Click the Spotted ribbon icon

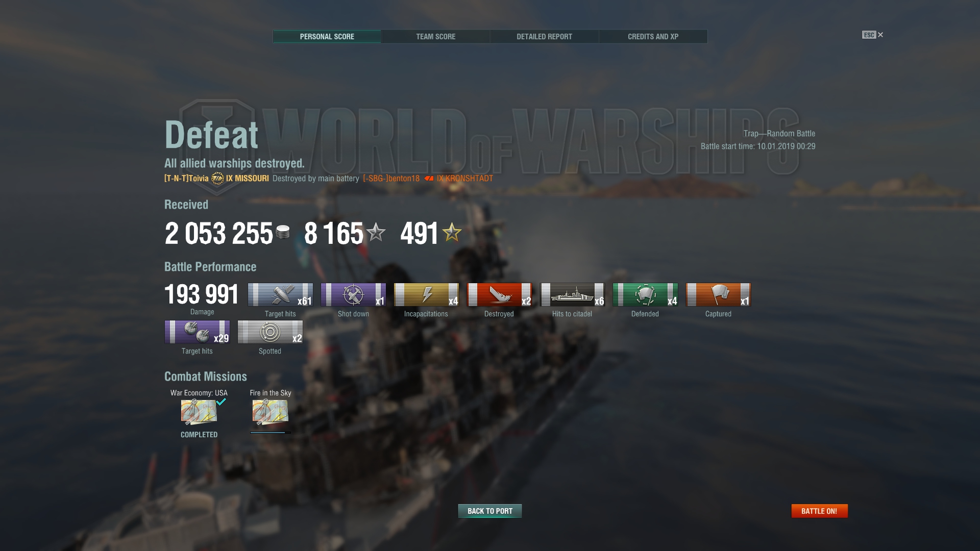(270, 332)
